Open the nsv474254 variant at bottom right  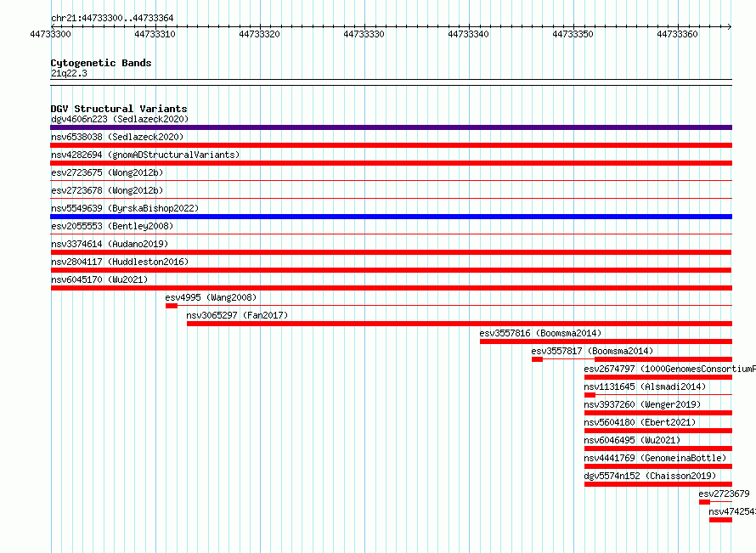tap(732, 511)
